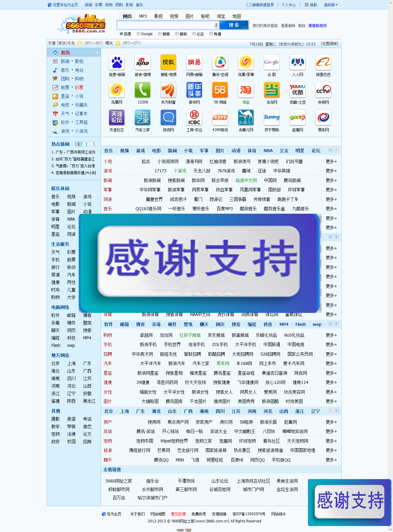Open 更多» in the 购物 row
The width and height of the screenshot is (393, 532).
tap(331, 335)
